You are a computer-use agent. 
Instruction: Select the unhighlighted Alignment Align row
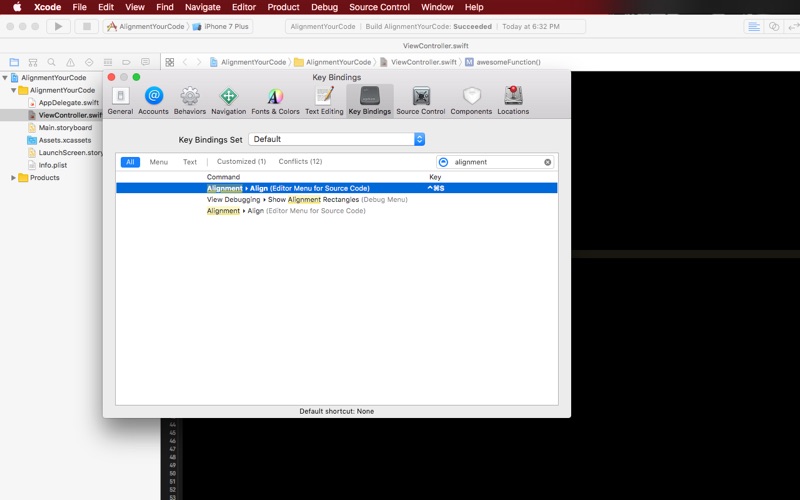[x=337, y=211]
